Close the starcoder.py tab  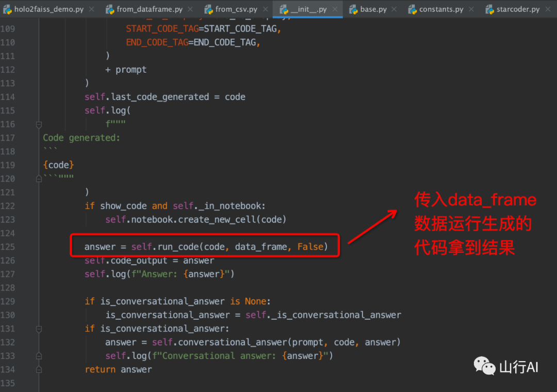548,9
